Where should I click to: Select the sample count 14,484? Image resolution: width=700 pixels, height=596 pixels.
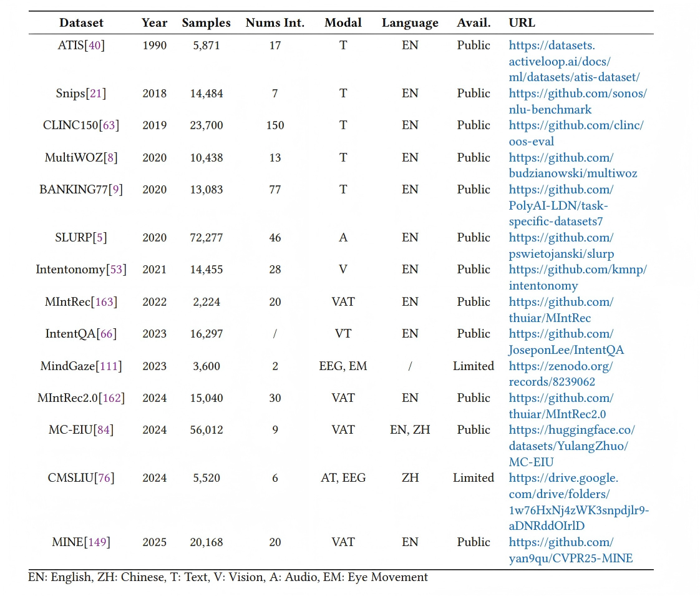(207, 94)
